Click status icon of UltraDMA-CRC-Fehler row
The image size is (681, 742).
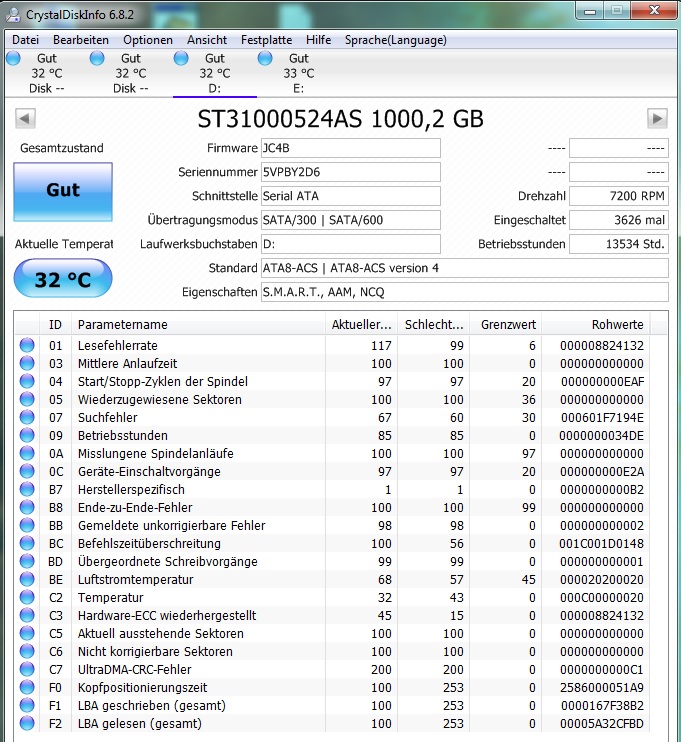coord(27,669)
